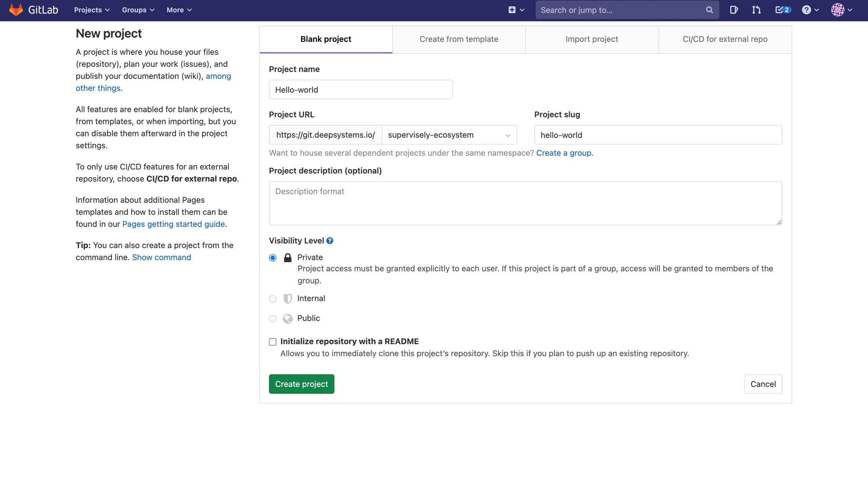The height and width of the screenshot is (495, 868).
Task: Expand the Groups navigation dropdown
Action: coord(138,10)
